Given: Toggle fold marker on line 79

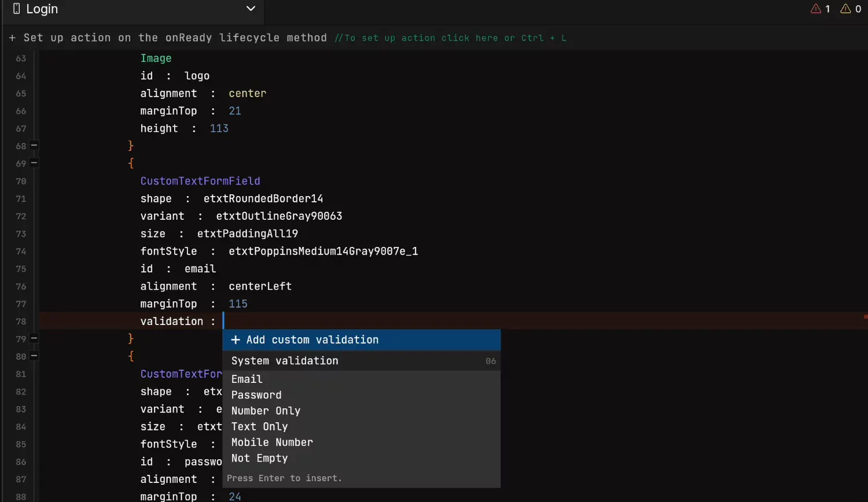Looking at the screenshot, I should pyautogui.click(x=34, y=338).
